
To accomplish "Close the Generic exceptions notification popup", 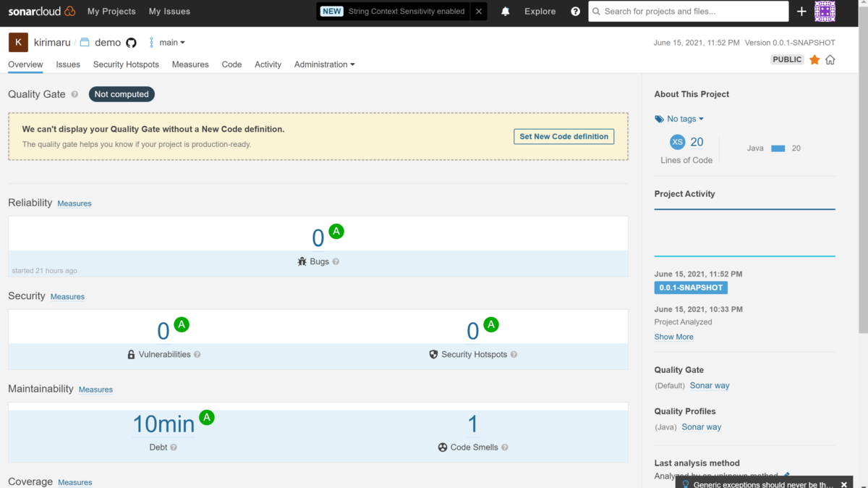I will pos(844,484).
